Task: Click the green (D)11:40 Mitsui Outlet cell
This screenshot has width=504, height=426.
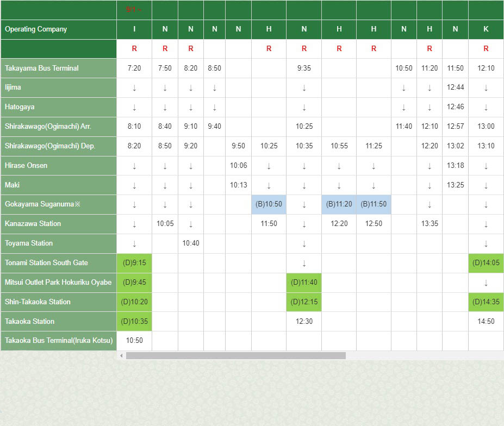Action: point(303,283)
